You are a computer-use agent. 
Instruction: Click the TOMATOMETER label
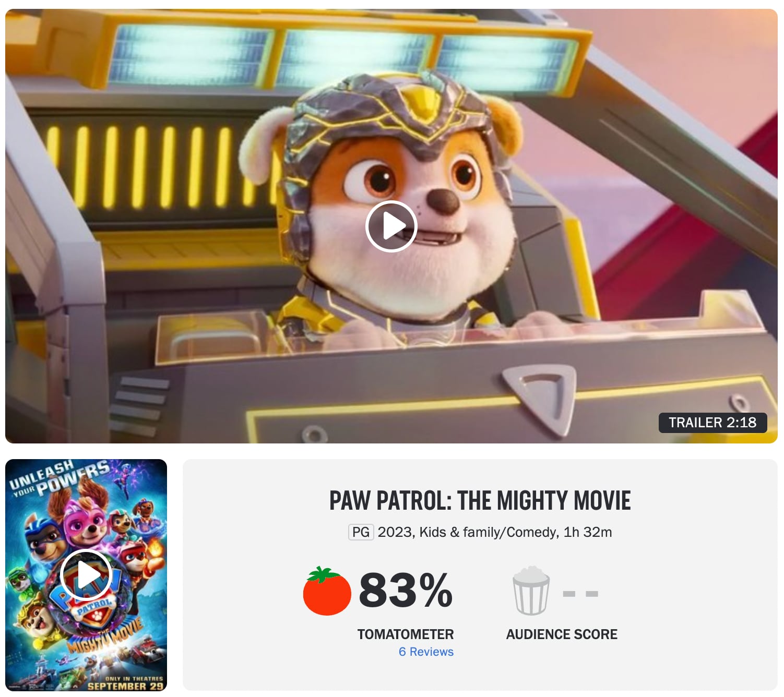(406, 634)
